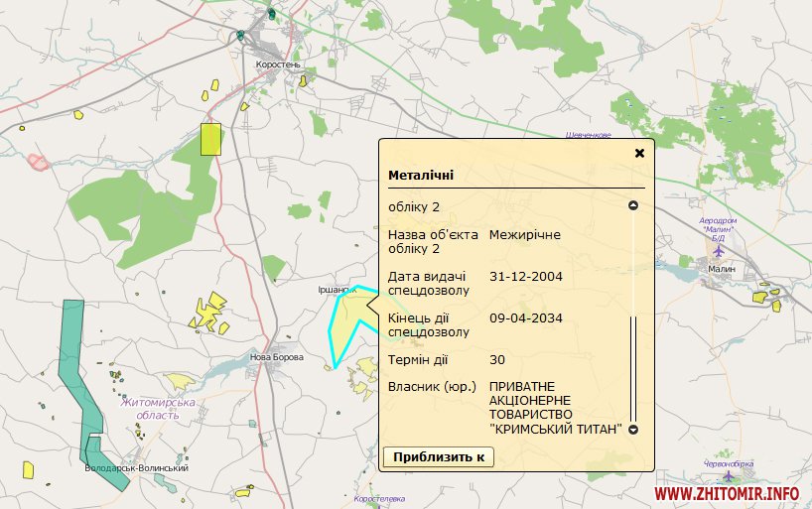Select the yellow rectangle deposit south of Коростень
The width and height of the screenshot is (812, 509).
point(209,139)
